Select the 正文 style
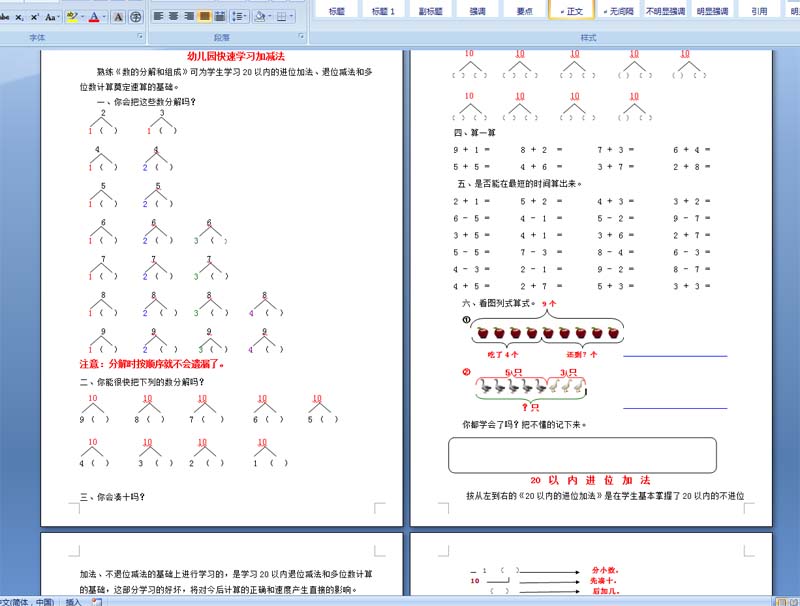Screen dimensions: 800x606 pyautogui.click(x=571, y=11)
